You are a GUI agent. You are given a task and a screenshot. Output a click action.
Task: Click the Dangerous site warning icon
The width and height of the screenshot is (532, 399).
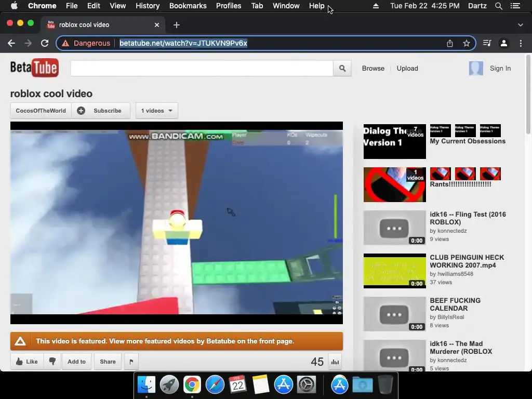[65, 44]
